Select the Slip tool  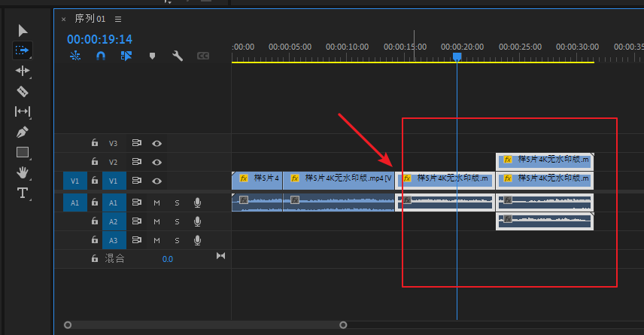23,111
